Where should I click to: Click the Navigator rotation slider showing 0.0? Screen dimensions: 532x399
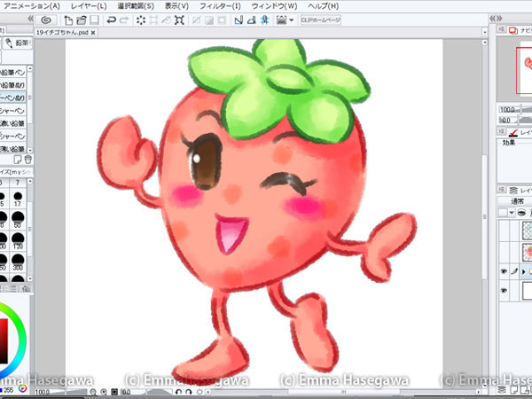coord(515,120)
